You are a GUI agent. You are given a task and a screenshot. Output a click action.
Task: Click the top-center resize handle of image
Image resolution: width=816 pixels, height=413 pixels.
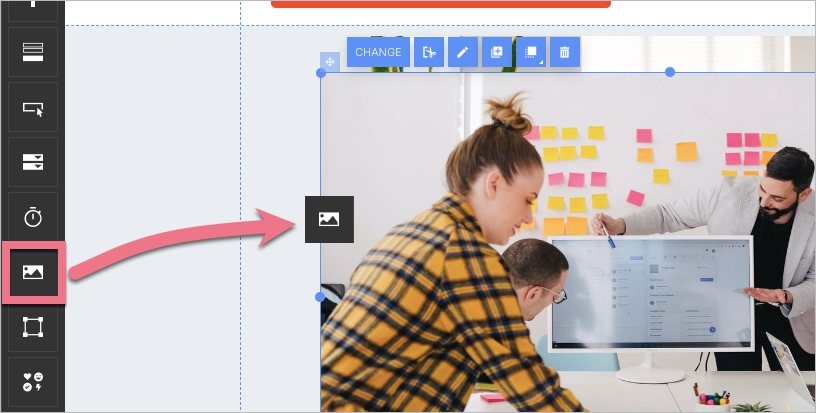click(x=670, y=72)
